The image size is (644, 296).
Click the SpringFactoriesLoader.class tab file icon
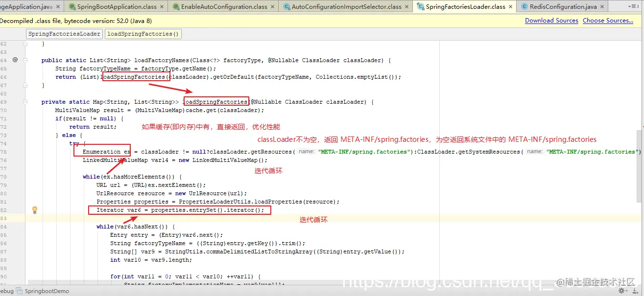pyautogui.click(x=420, y=7)
